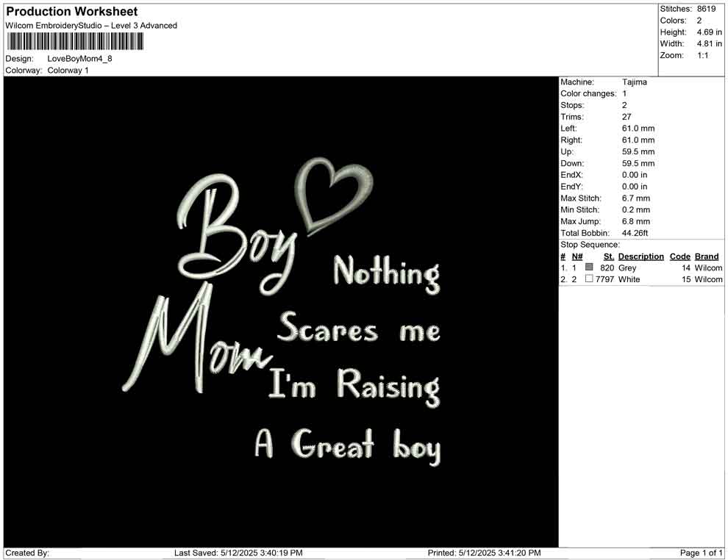Click the Colors count 2
Viewport: 728px width, 560px height.
[x=699, y=21]
